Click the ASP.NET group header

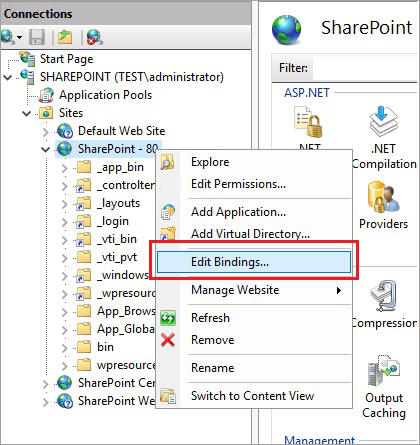pyautogui.click(x=307, y=93)
